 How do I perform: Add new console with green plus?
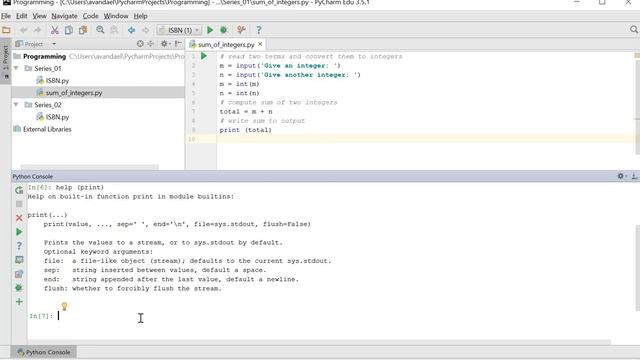click(x=19, y=302)
